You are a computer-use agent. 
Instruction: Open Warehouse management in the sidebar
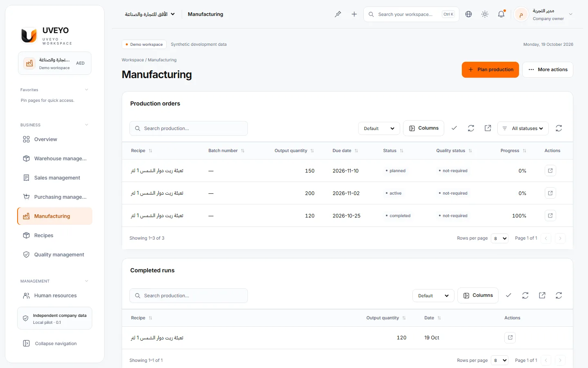point(55,159)
